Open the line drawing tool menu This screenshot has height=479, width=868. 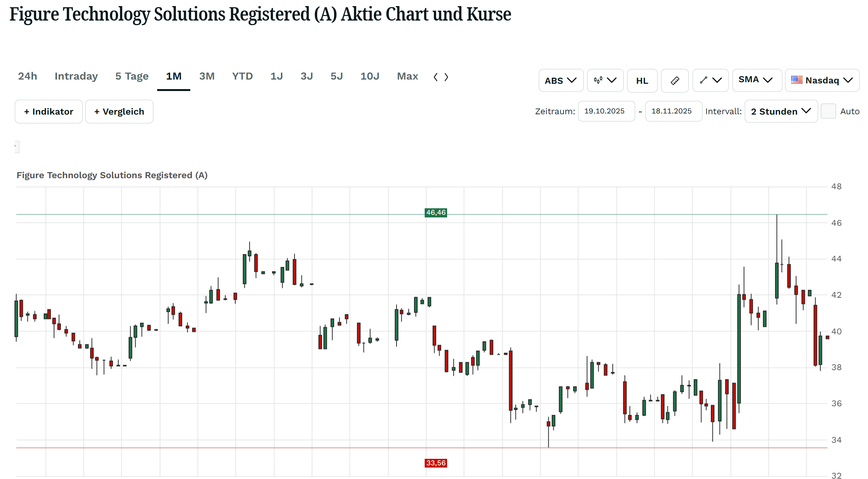pos(710,80)
